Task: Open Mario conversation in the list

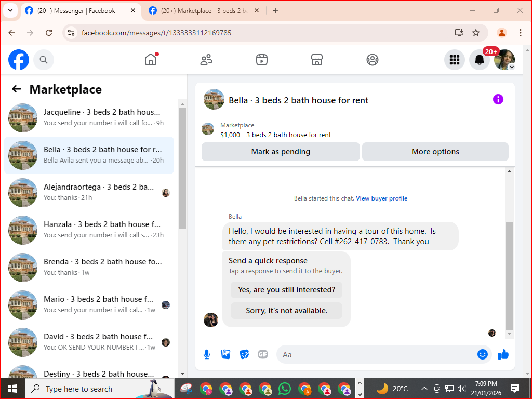Action: click(89, 304)
